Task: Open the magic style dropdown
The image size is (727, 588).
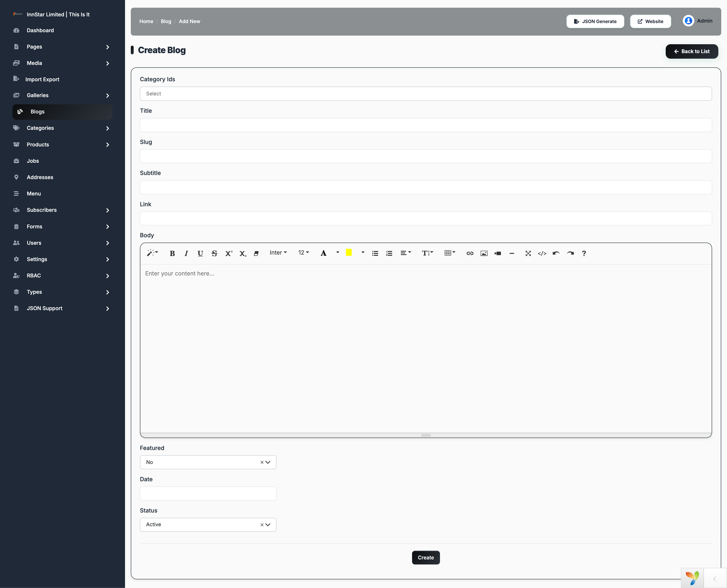Action: point(152,253)
